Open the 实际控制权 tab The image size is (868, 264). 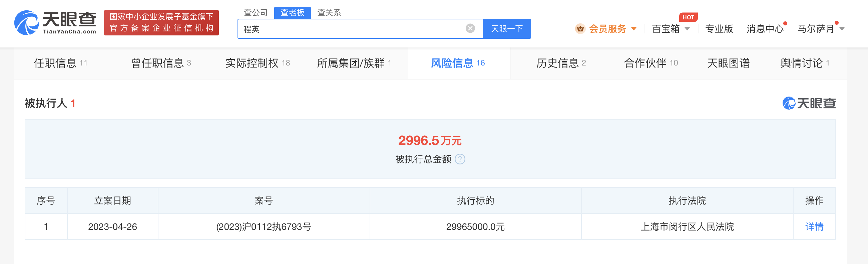point(258,63)
